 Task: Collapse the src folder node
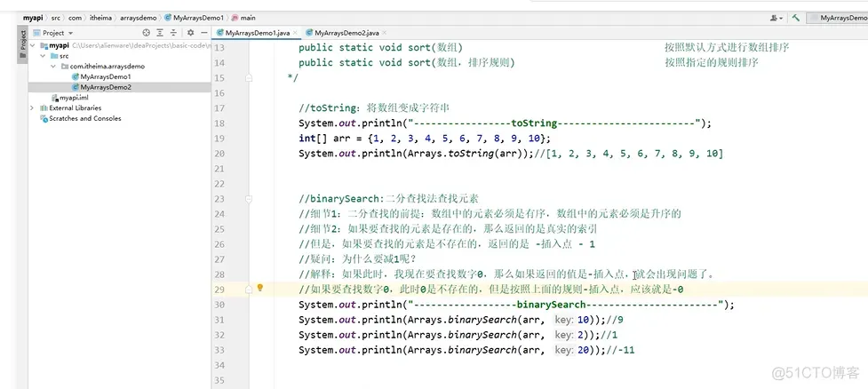[43, 56]
